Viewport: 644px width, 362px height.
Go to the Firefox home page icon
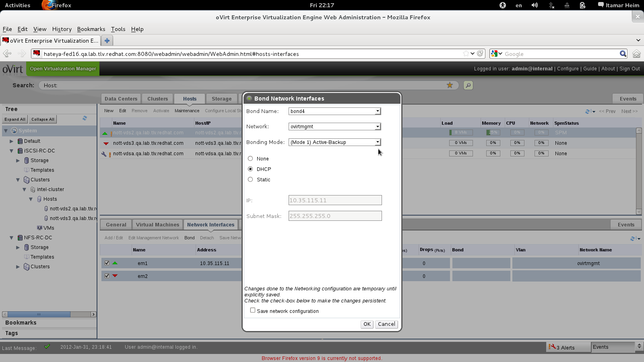coord(636,53)
